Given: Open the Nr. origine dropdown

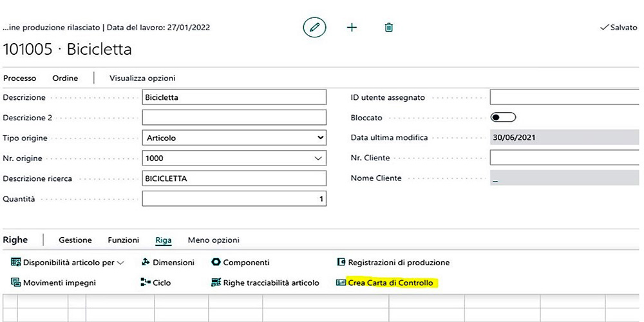Looking at the screenshot, I should click(x=317, y=158).
